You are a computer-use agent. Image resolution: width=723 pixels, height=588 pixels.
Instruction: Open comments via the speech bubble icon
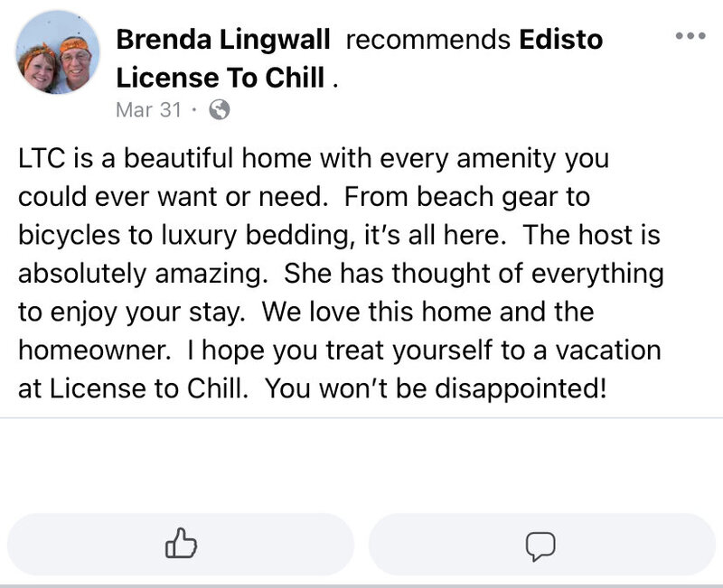pyautogui.click(x=541, y=545)
